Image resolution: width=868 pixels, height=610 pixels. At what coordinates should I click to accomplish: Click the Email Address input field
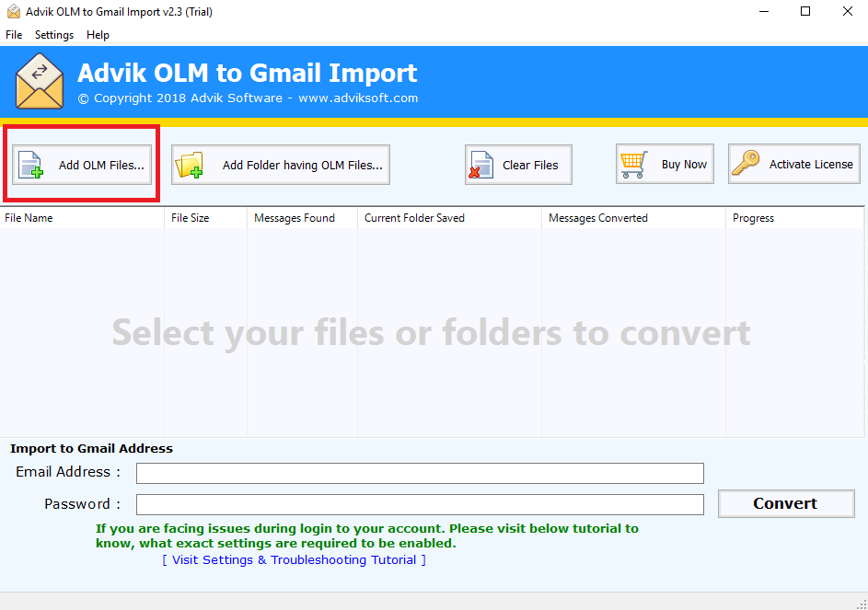(420, 473)
